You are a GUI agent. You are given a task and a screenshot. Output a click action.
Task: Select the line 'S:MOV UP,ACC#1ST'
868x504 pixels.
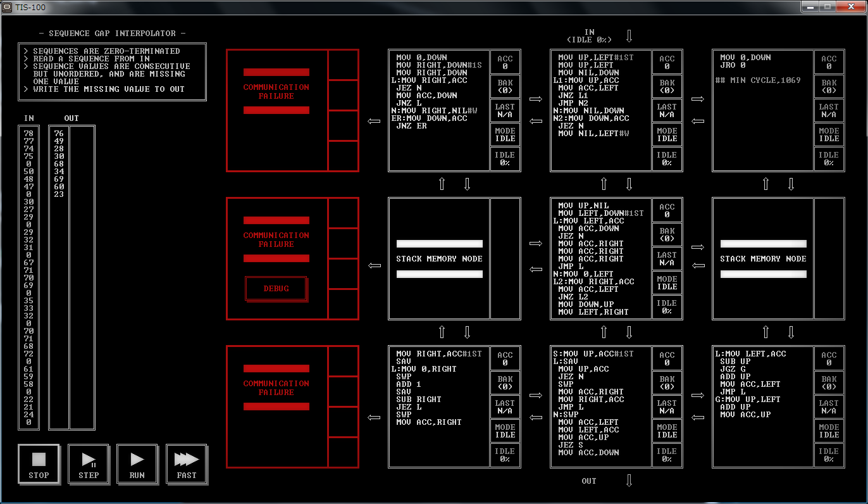(x=593, y=354)
